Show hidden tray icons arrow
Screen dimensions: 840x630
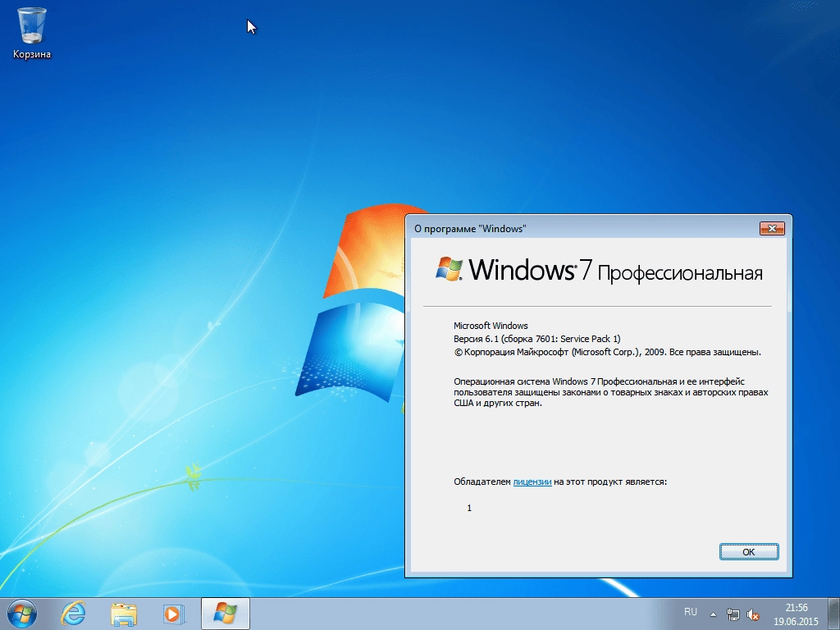(713, 614)
